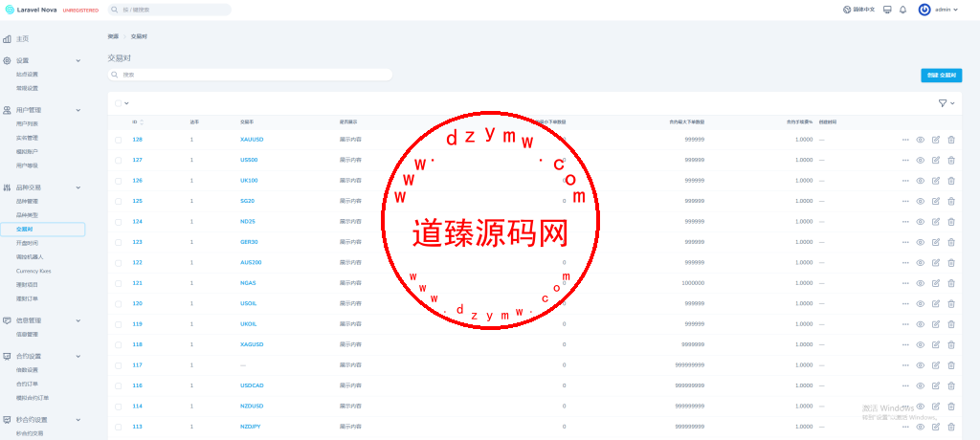
Task: View the USDCAD row 116
Action: (x=920, y=385)
